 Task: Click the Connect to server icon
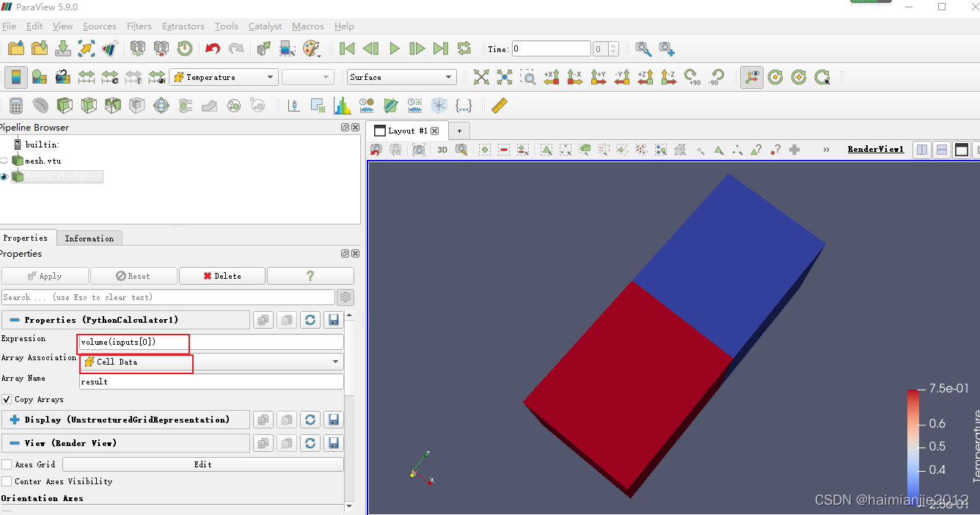138,48
